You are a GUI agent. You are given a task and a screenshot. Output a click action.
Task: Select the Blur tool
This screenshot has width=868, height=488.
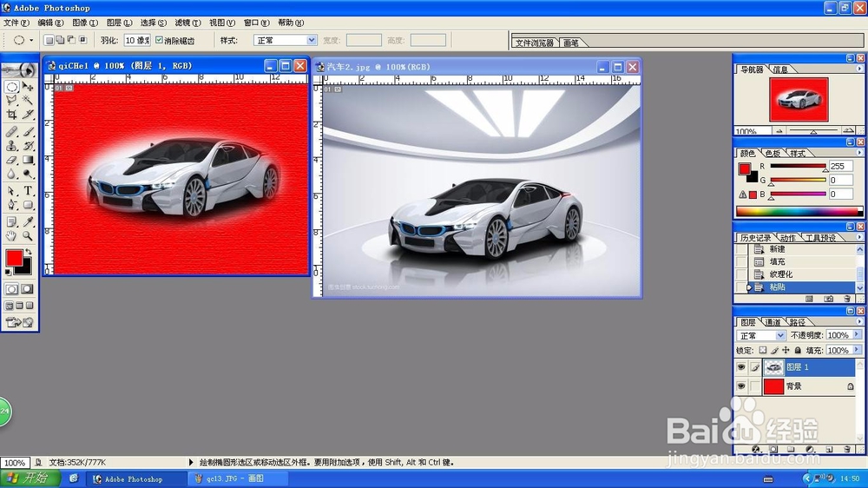[x=11, y=174]
